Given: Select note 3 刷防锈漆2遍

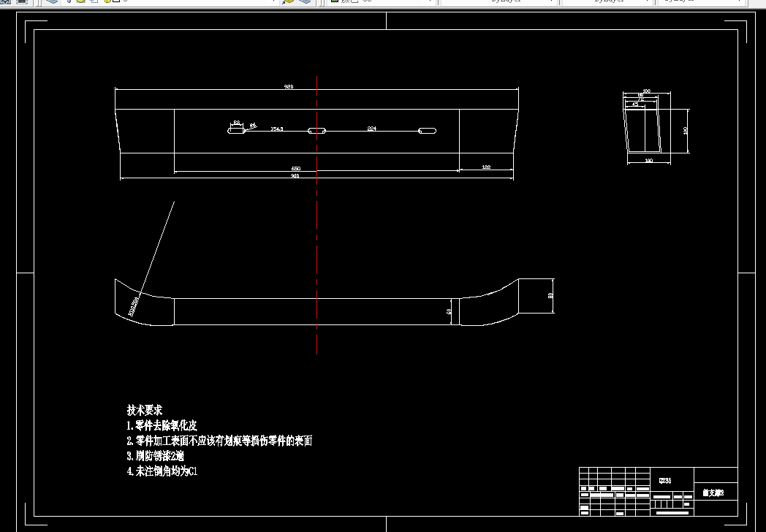Looking at the screenshot, I should [156, 456].
